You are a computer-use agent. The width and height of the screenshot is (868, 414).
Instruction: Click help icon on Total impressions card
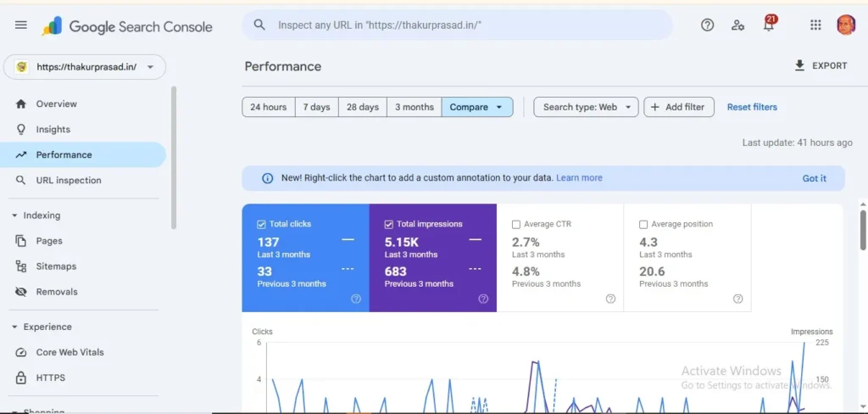[x=483, y=299]
